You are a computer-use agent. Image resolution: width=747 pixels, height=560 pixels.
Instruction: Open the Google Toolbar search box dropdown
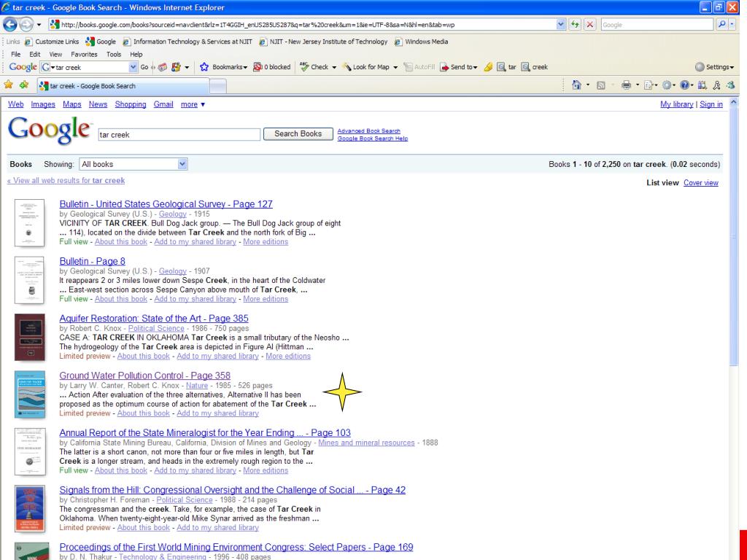tap(133, 67)
